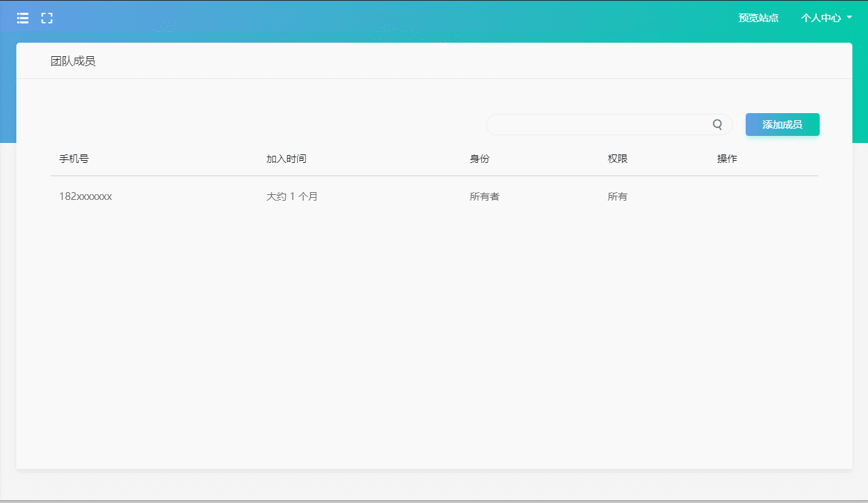Select the fullscreen bracket icon in header
Screen dimensions: 868x503
47,18
